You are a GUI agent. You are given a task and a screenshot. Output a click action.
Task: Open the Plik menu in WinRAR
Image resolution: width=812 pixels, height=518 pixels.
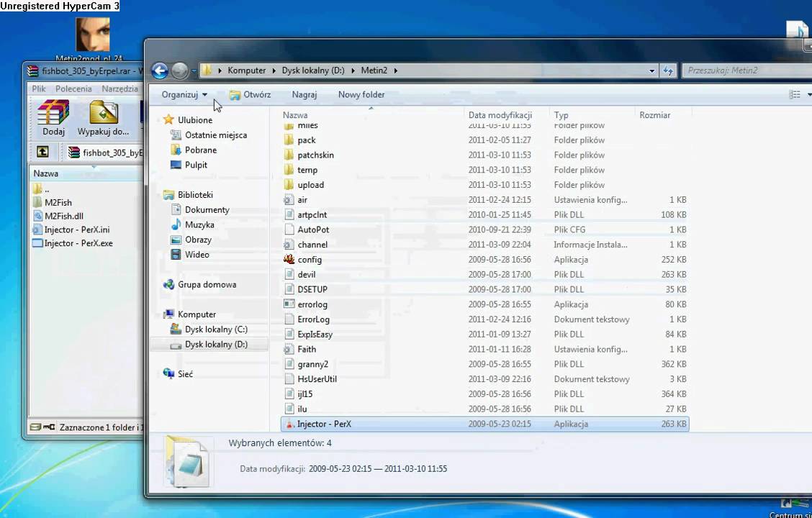[x=39, y=89]
